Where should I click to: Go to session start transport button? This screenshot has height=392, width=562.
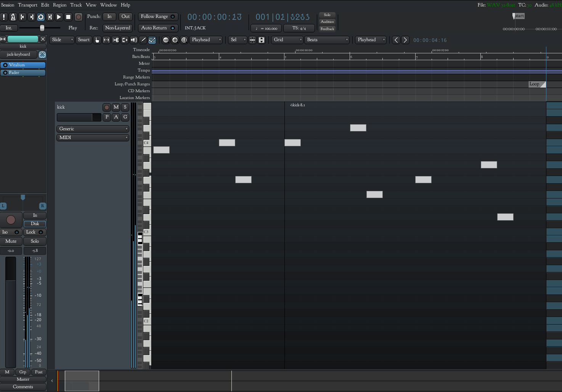tap(22, 17)
